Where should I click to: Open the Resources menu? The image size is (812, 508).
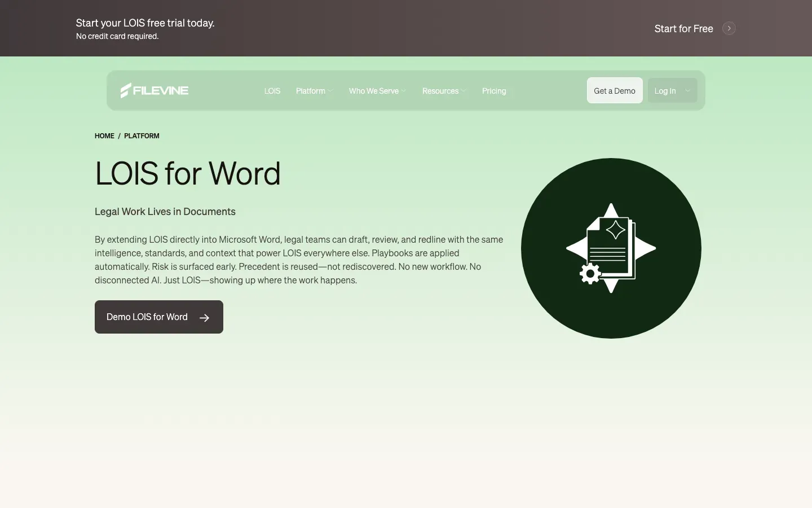point(440,91)
